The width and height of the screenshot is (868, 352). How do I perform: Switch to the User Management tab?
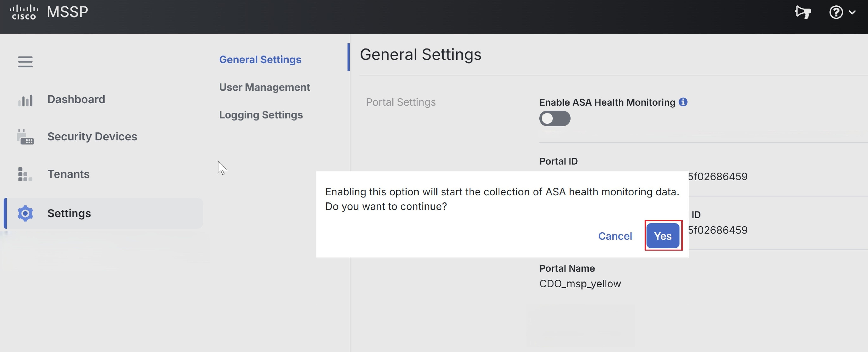point(265,87)
